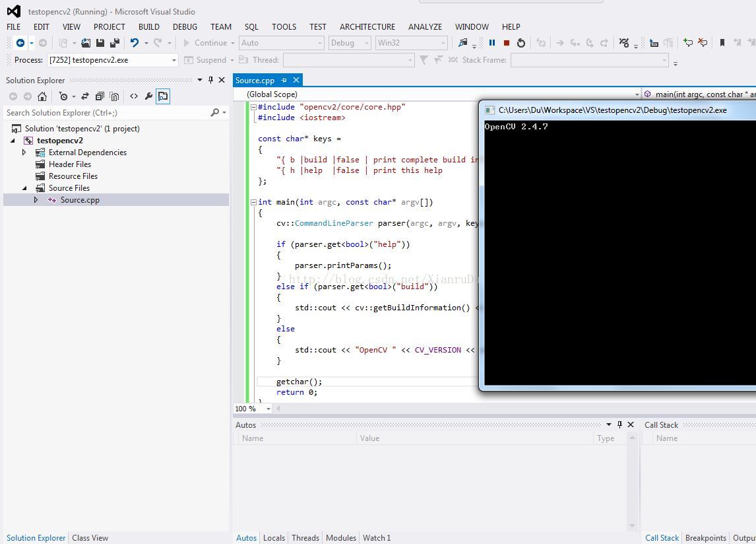
Task: Click the Show All Files icon
Action: (113, 96)
